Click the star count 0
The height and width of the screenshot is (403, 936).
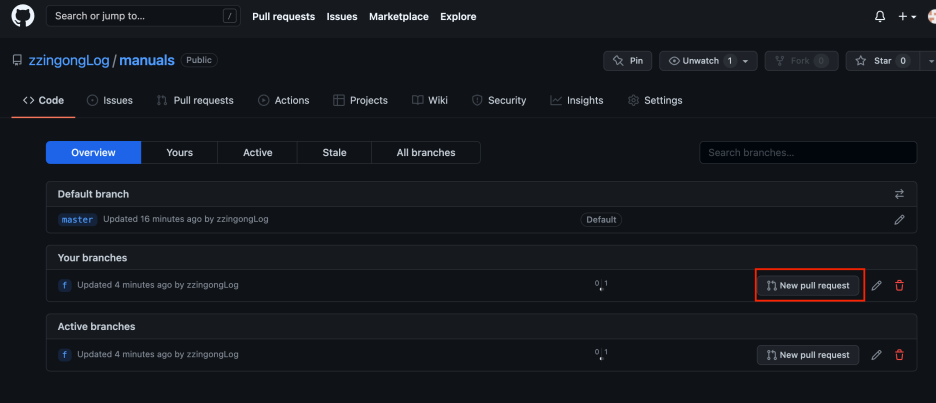903,61
